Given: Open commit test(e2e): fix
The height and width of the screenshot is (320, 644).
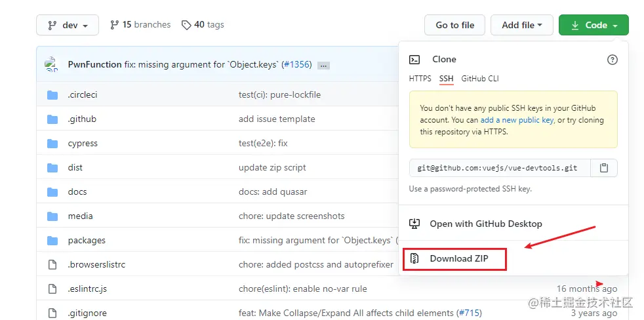Looking at the screenshot, I should [263, 144].
